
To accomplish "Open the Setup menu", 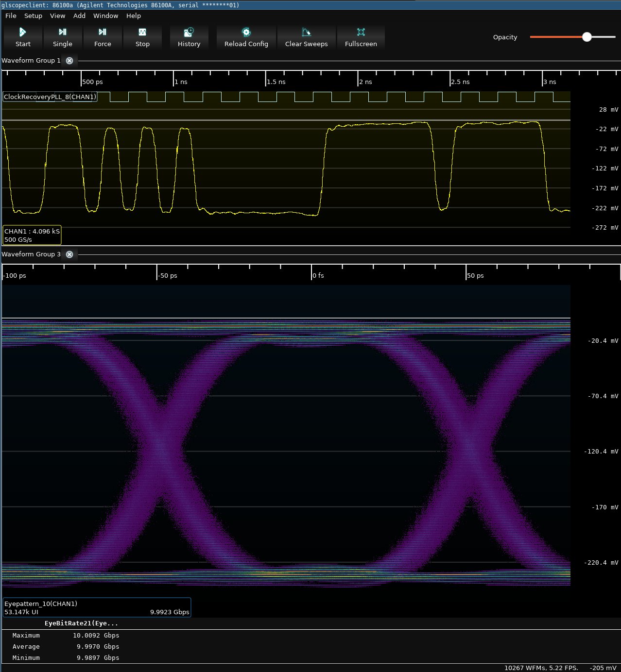I will point(33,16).
